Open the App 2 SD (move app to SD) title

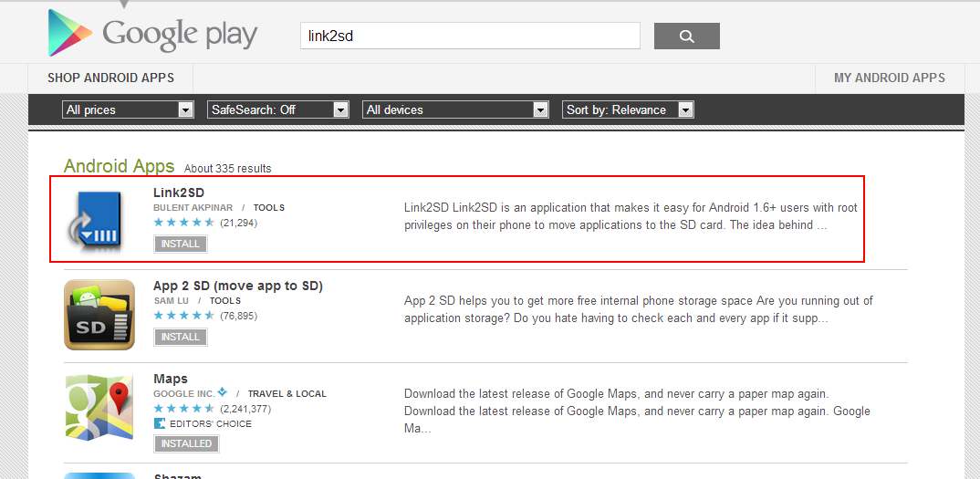pos(238,286)
